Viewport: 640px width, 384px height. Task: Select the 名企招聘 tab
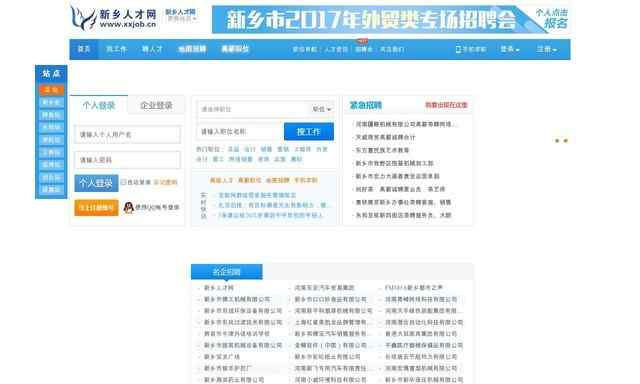pos(227,272)
